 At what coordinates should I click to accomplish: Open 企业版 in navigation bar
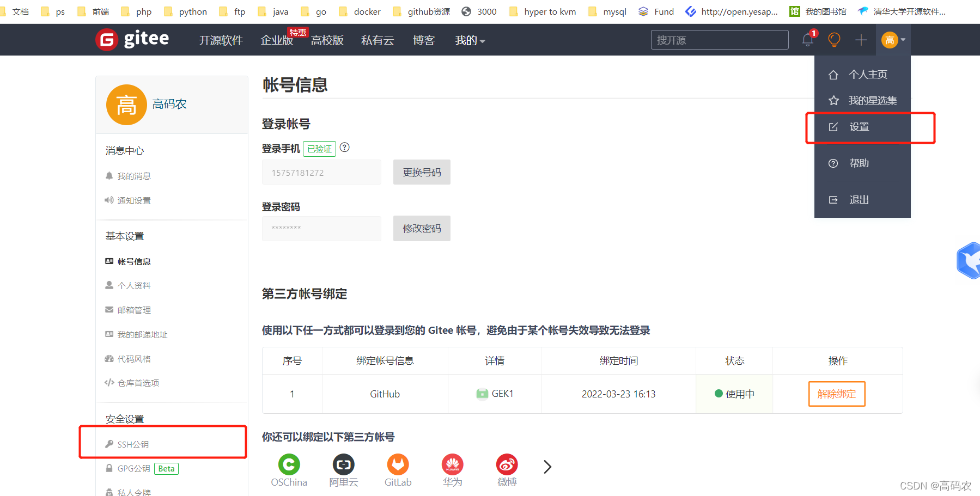click(x=277, y=40)
